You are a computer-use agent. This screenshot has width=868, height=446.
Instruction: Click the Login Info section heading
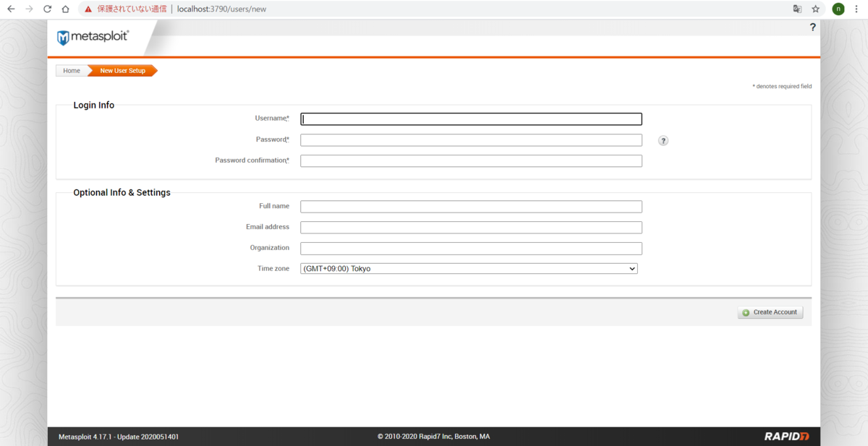94,106
